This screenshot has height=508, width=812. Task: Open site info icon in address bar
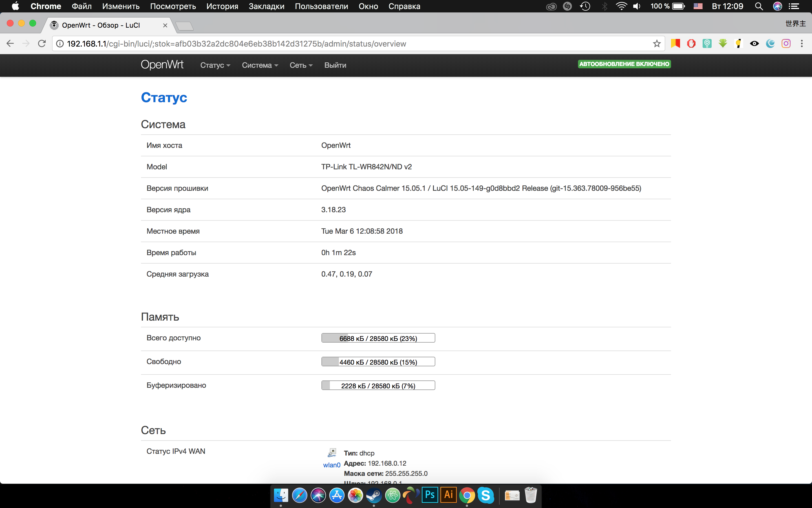click(x=60, y=44)
